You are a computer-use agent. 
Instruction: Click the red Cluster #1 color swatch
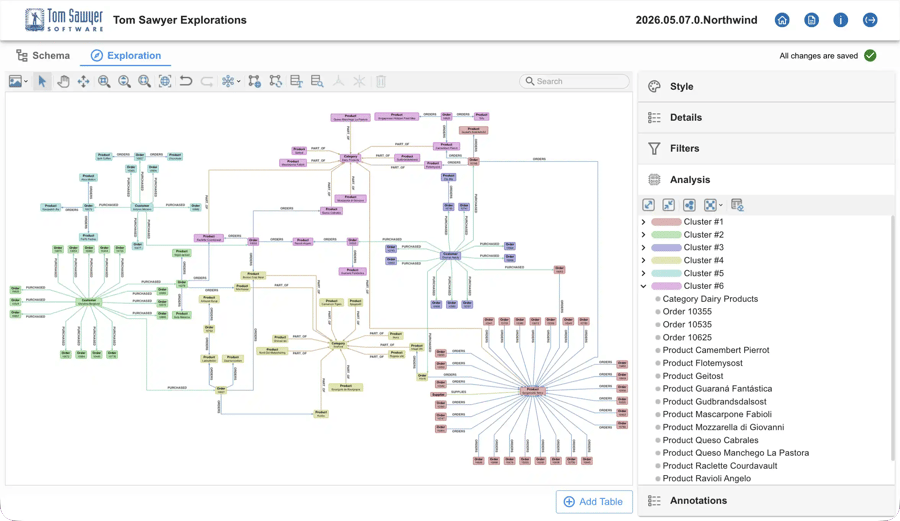click(666, 221)
